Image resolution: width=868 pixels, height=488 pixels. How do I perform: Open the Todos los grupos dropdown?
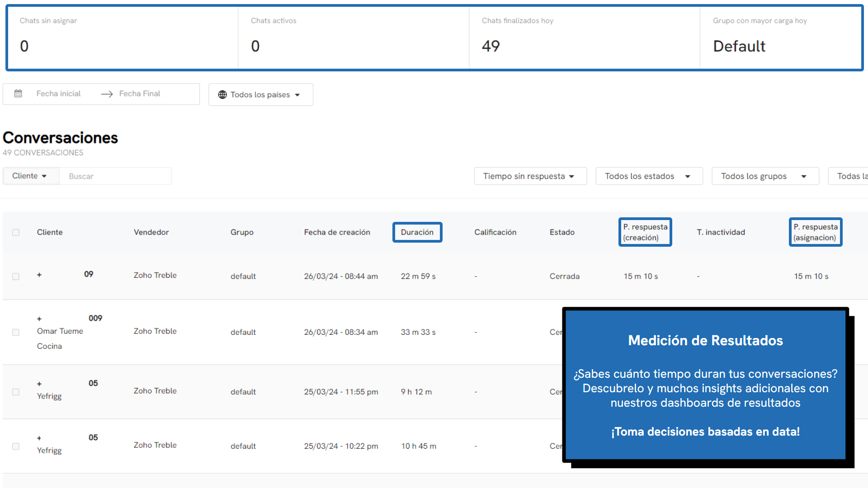765,176
